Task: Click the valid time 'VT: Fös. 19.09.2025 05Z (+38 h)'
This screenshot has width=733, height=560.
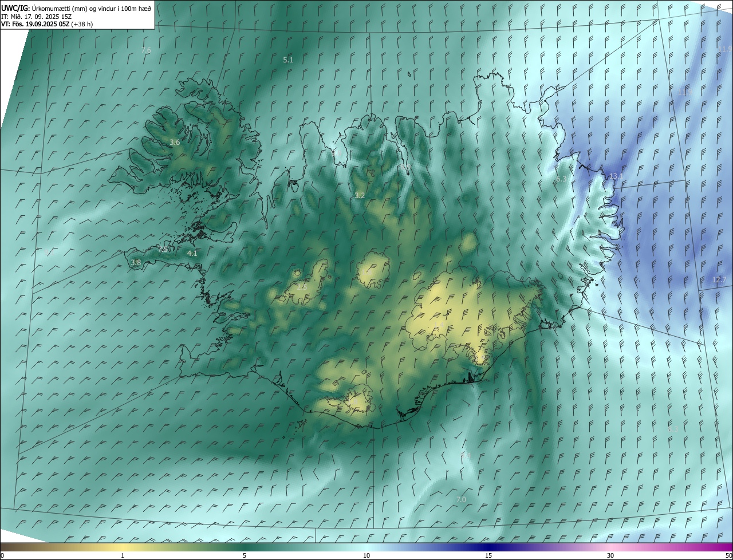Action: point(47,24)
